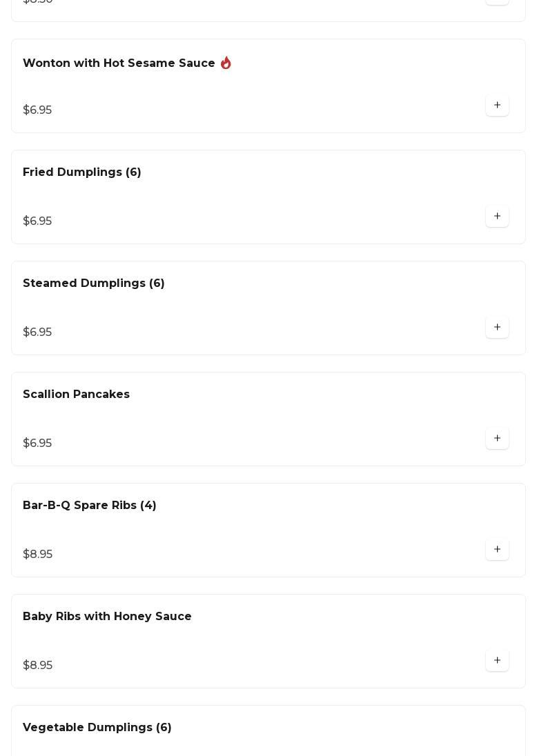Image resolution: width=537 pixels, height=756 pixels.
Task: Open Scallion Pancakes item details
Action: coord(77,395)
